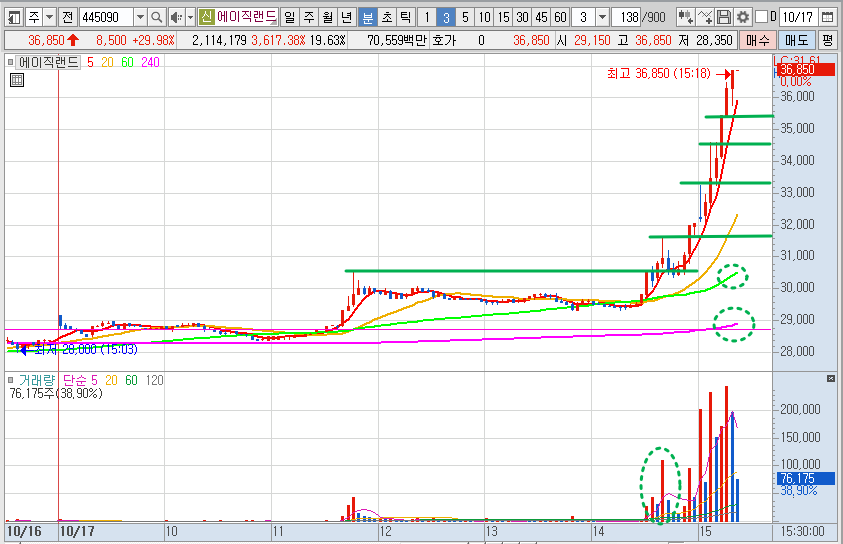The width and height of the screenshot is (843, 544).
Task: Click the 호가 quote label
Action: click(444, 40)
